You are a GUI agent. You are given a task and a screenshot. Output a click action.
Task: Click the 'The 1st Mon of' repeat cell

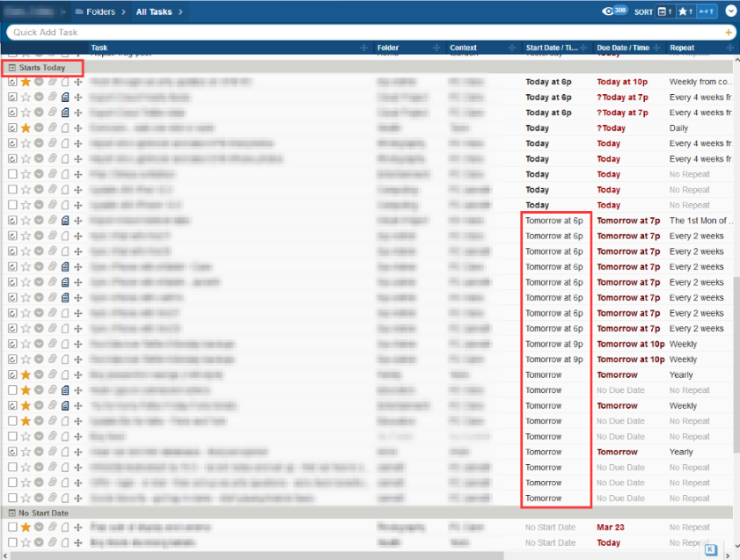[x=700, y=221]
